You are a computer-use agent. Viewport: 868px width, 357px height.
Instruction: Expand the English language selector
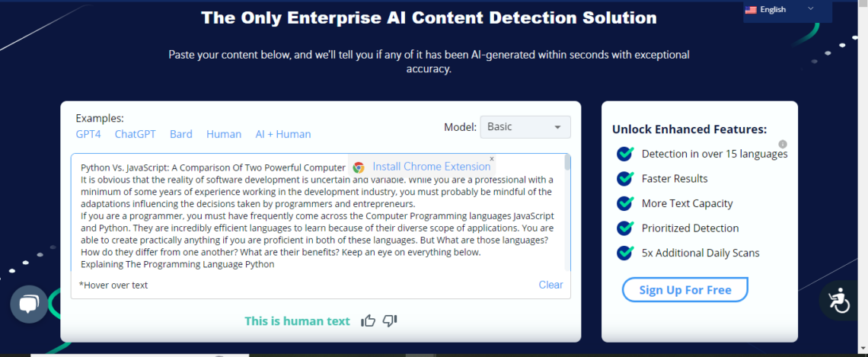[810, 9]
